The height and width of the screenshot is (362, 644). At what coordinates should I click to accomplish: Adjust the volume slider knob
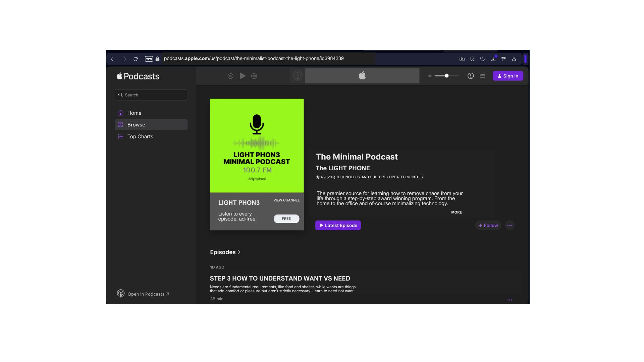(x=446, y=76)
